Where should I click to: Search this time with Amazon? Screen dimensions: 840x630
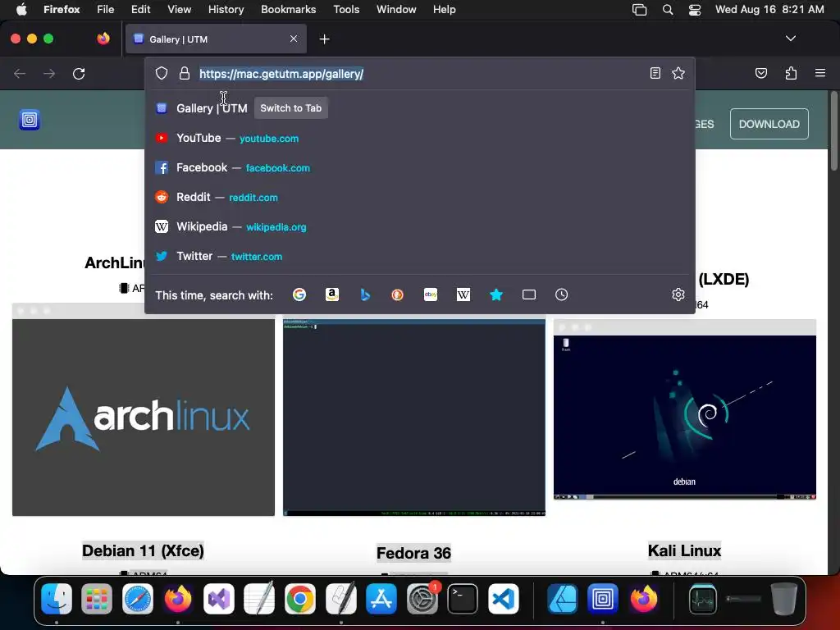point(332,294)
